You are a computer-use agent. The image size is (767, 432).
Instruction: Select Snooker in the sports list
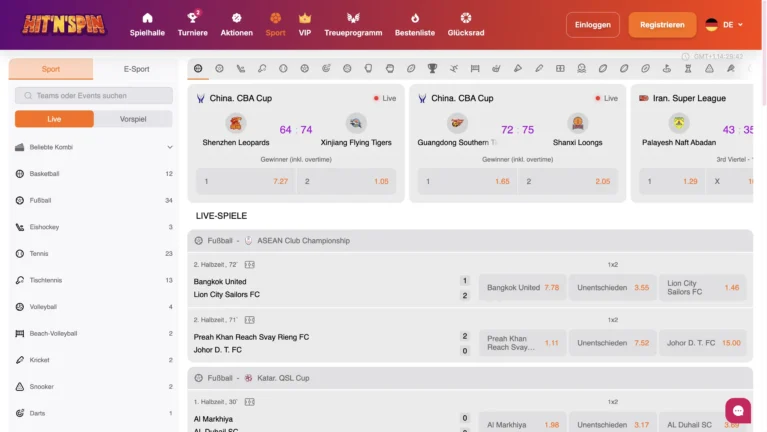tap(94, 387)
